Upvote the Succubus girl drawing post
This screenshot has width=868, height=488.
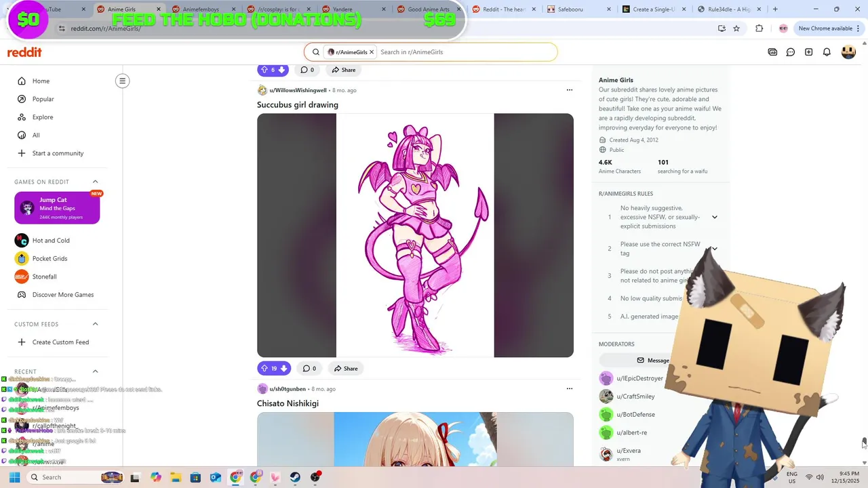point(264,369)
